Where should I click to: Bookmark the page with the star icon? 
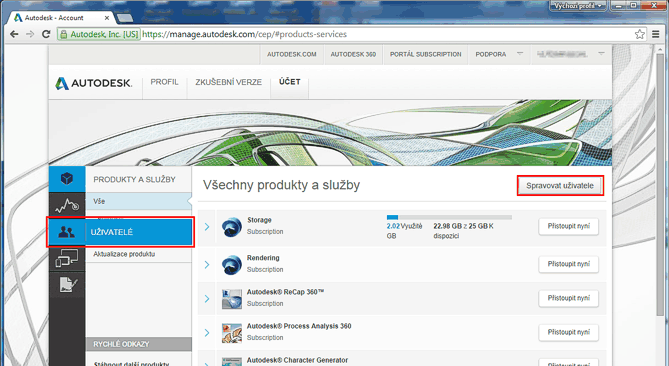(639, 34)
